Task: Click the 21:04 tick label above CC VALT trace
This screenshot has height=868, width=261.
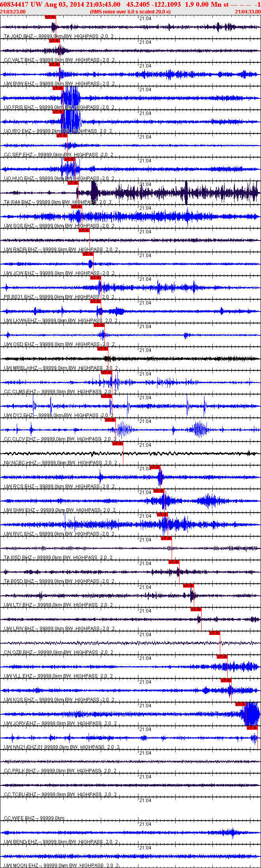Action: point(146,42)
